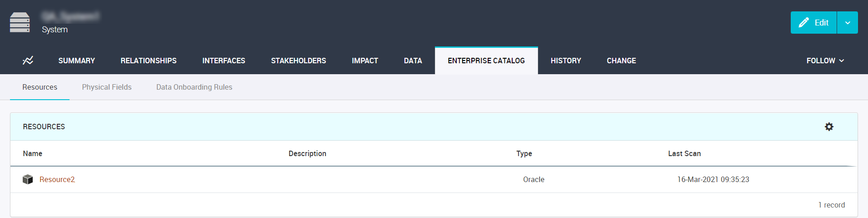
Task: View the History tab
Action: pos(566,61)
